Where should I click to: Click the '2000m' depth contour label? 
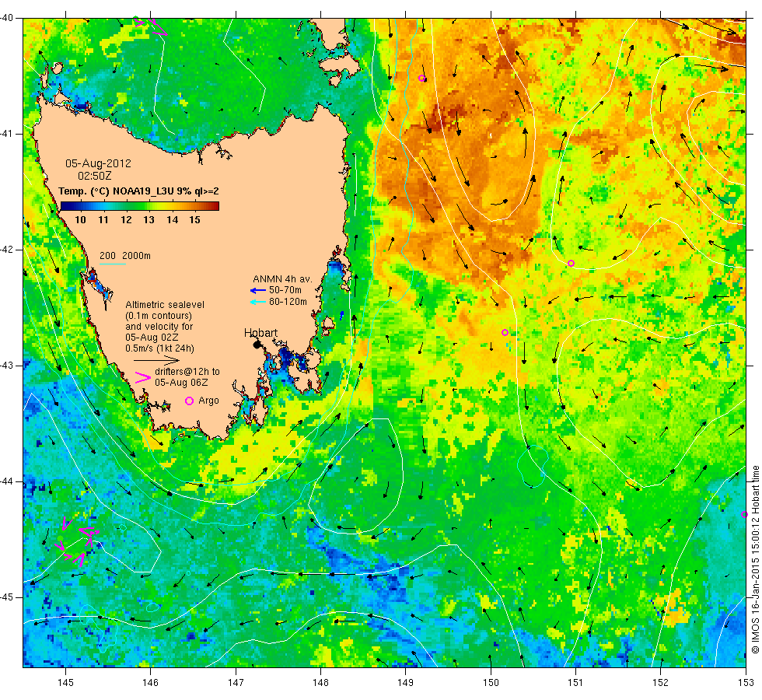[137, 256]
